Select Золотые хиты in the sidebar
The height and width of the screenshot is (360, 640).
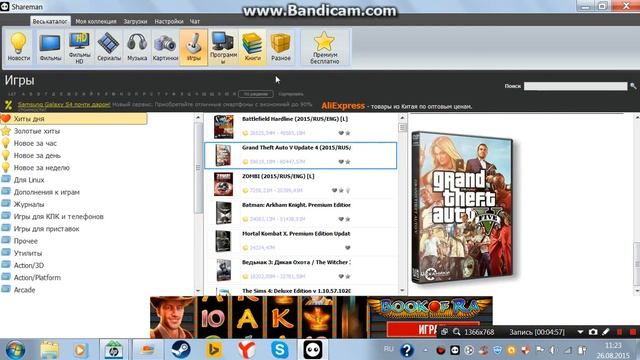(x=37, y=131)
